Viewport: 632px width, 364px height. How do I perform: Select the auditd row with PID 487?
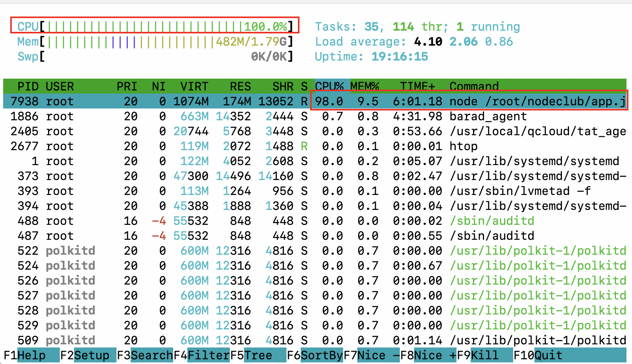coord(315,235)
